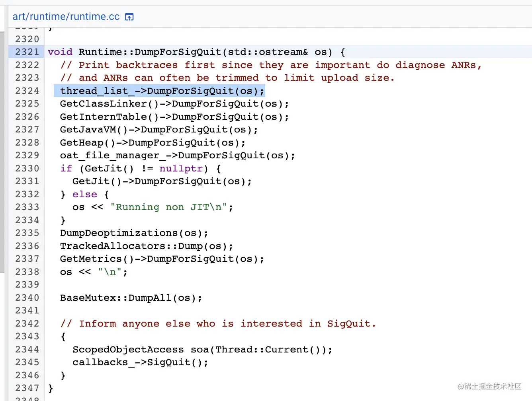
Task: Click GetMetrics()->DumpForSigQuit(os) line
Action: click(162, 259)
